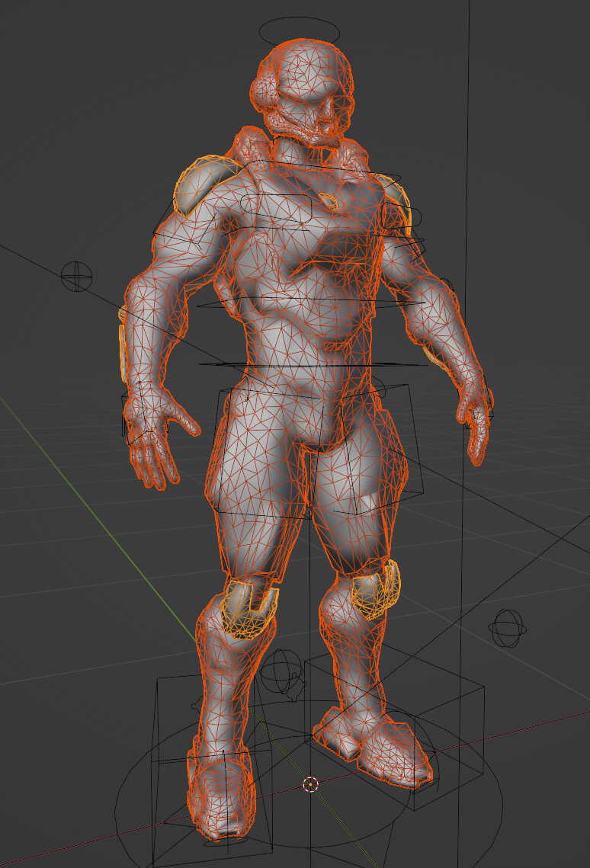Select the sphere rig widget on the far-right floor
Screen dimensions: 590x868
point(507,628)
